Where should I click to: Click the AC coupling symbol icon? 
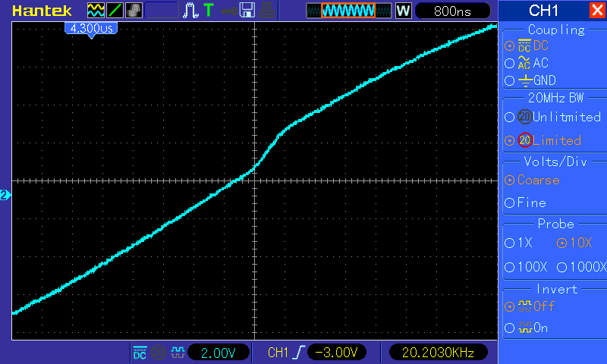pos(524,63)
